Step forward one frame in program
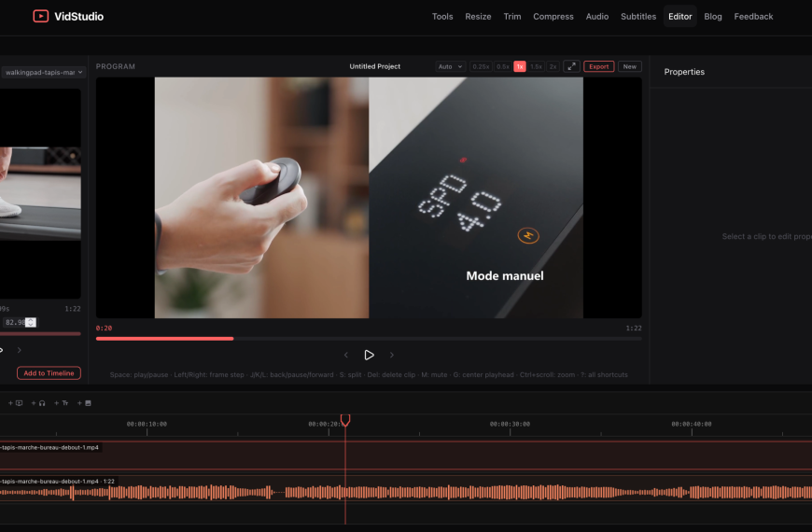Image resolution: width=812 pixels, height=532 pixels. (x=391, y=355)
